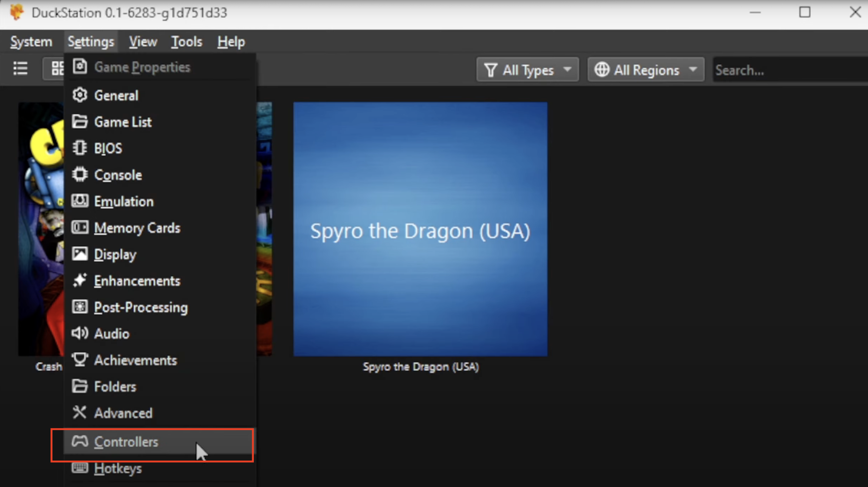This screenshot has height=487, width=868.
Task: Click the BIOS chip icon
Action: (80, 148)
